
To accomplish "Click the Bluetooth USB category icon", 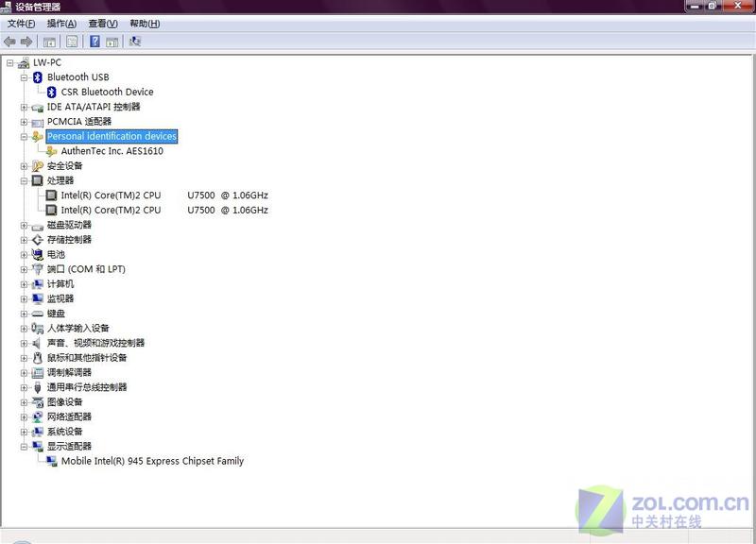I will coord(38,77).
